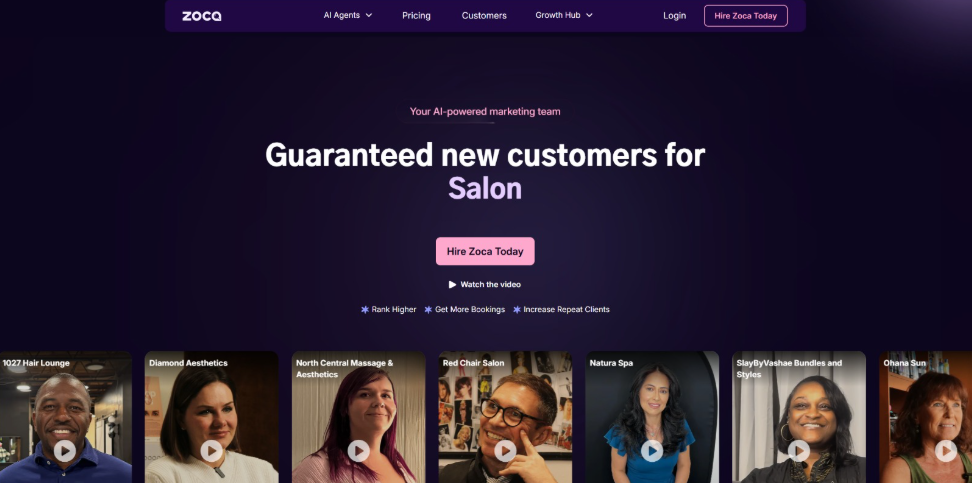Click the Natura Spa thumbnail title

click(611, 363)
